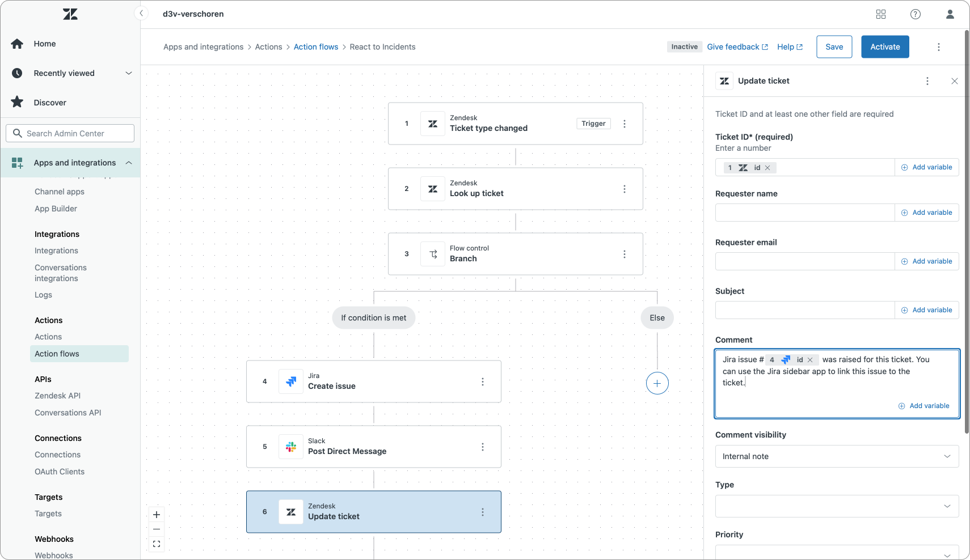Screen dimensions: 970x560
Task: Click the Requester name input field
Action: [805, 213]
